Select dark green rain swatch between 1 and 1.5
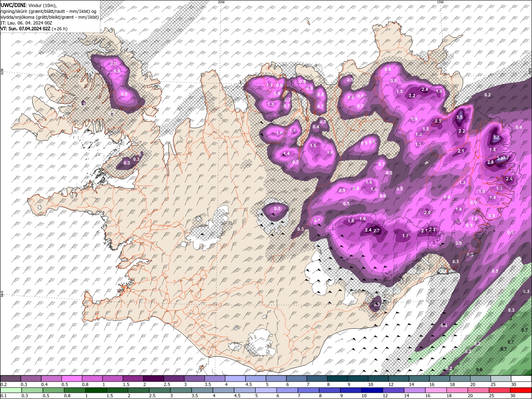The height and width of the screenshot is (399, 532). [x=96, y=390]
